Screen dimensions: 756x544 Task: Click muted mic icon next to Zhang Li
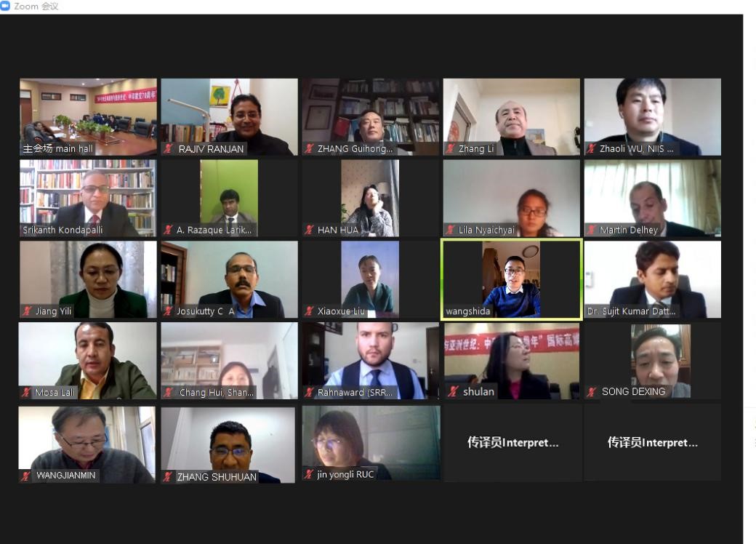click(450, 148)
